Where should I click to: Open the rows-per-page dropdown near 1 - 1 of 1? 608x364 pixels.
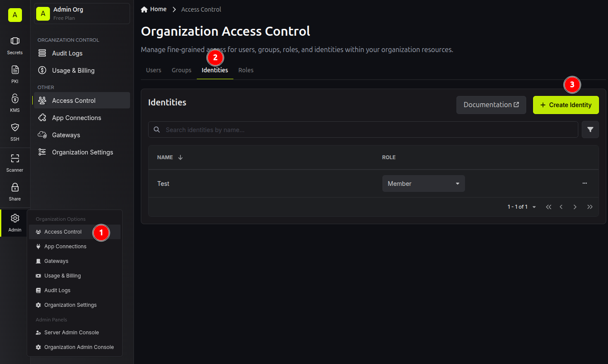coord(534,207)
